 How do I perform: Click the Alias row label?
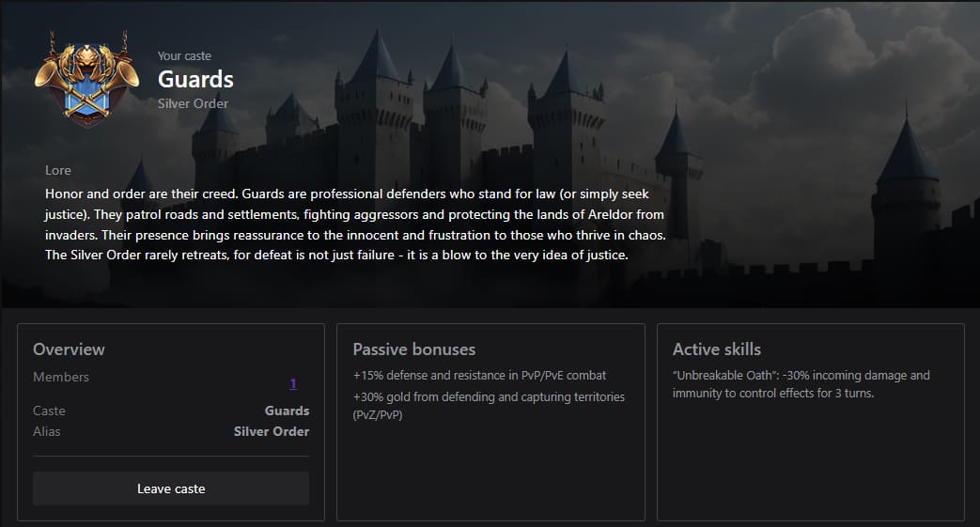tap(47, 431)
